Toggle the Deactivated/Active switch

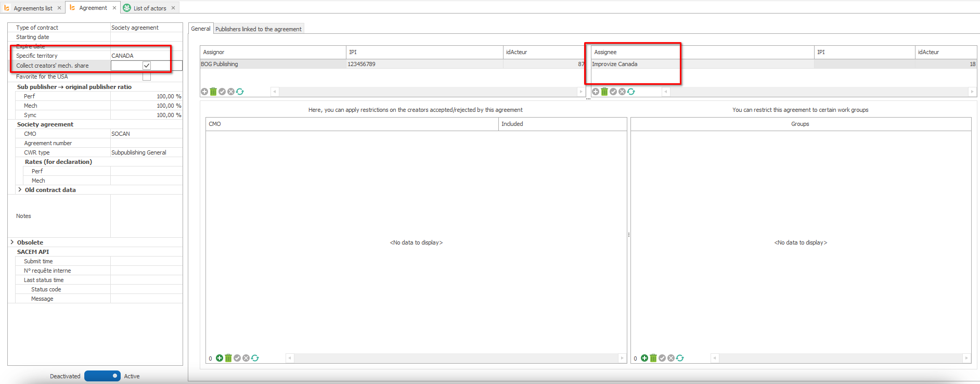tap(102, 376)
